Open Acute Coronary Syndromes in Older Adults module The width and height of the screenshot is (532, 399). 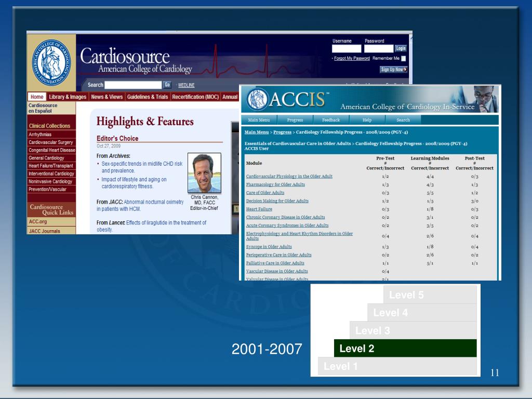[287, 225]
